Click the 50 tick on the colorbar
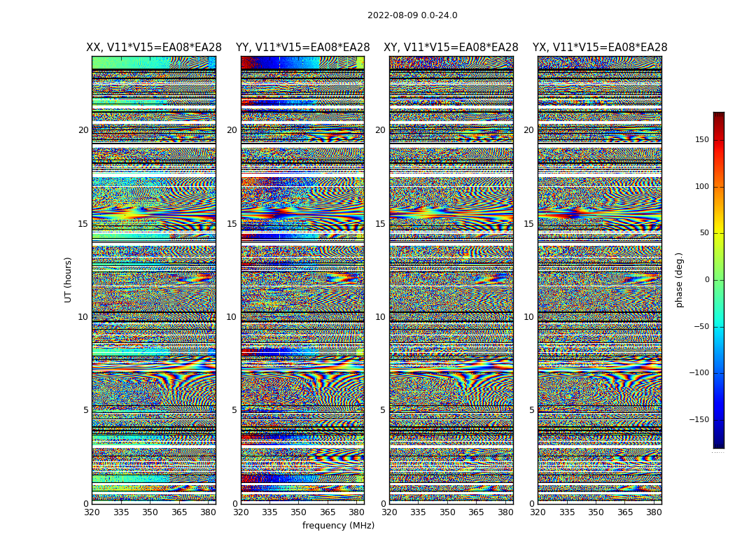The height and width of the screenshot is (560, 735). tap(704, 233)
